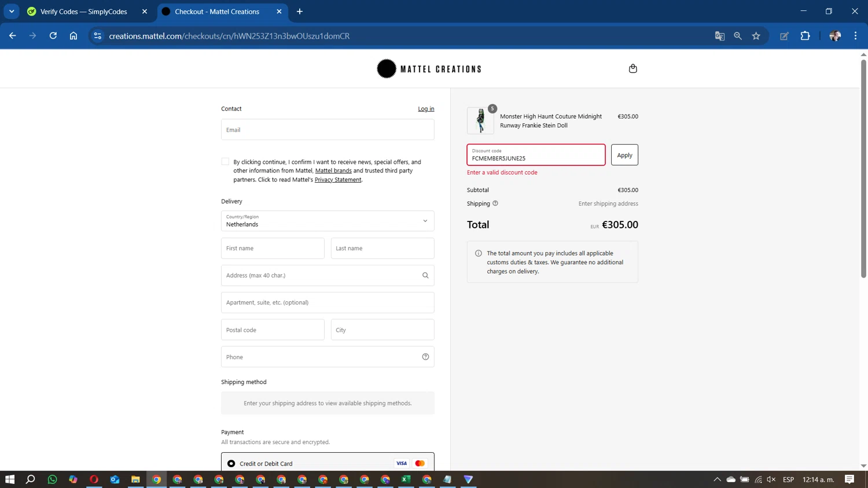
Task: Reload the checkout page
Action: tap(53, 36)
